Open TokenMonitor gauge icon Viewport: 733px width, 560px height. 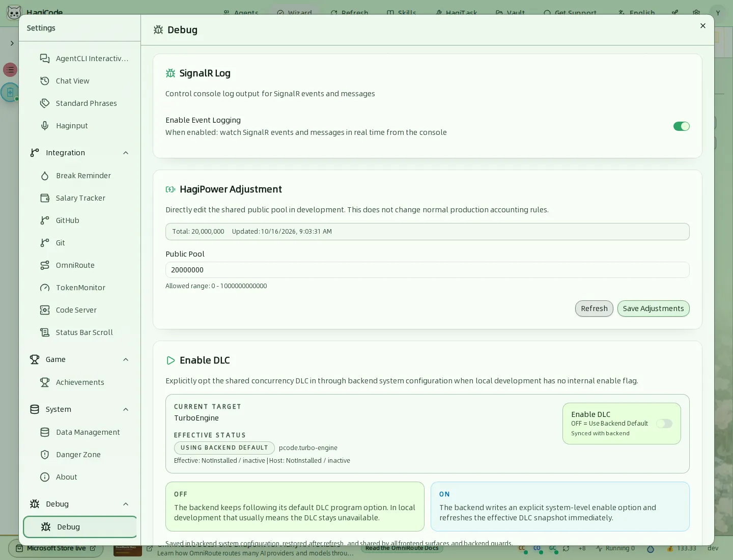(x=45, y=288)
